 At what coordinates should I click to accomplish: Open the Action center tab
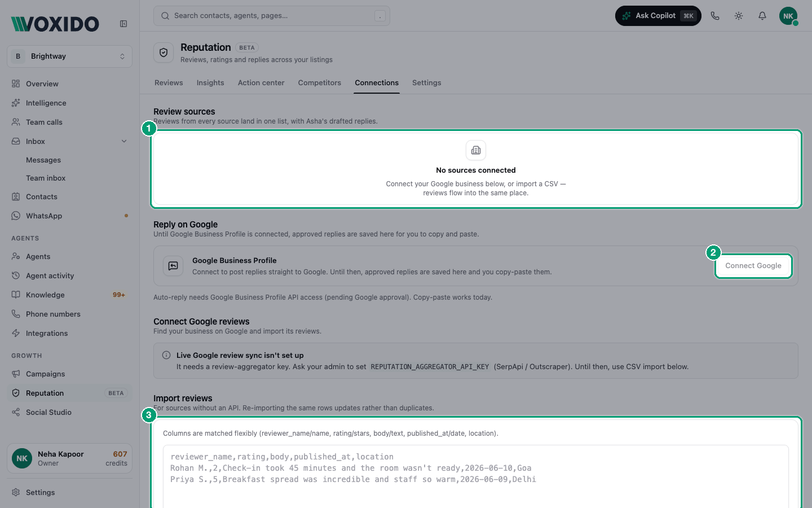261,82
